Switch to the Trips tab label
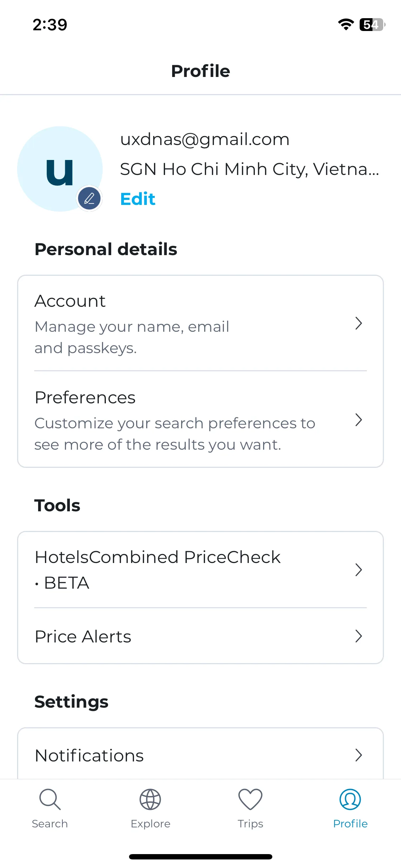Screen dimensions: 401x868 (250, 824)
